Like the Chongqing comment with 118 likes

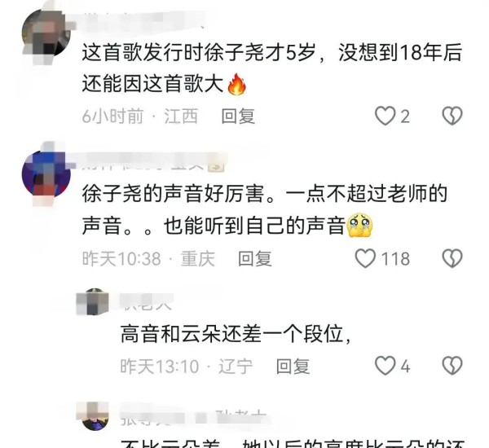tap(365, 258)
